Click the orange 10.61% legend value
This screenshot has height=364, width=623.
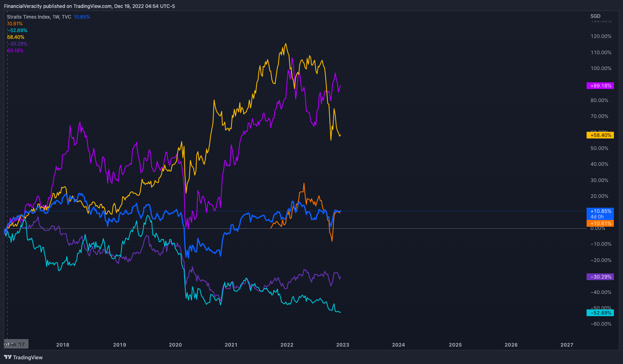pyautogui.click(x=15, y=24)
